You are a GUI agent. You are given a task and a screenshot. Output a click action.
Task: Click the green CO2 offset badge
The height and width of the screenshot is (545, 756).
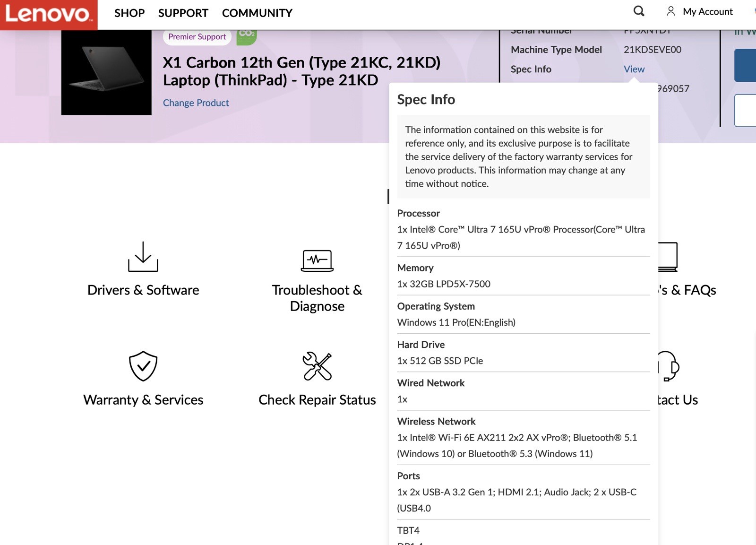[x=247, y=37]
